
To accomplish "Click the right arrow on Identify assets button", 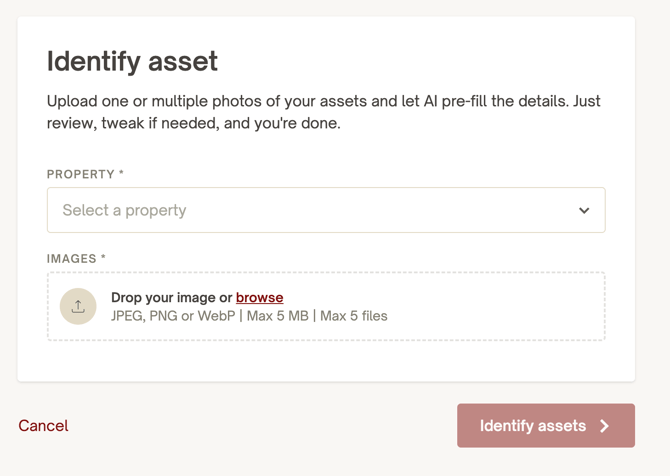I will [x=604, y=426].
